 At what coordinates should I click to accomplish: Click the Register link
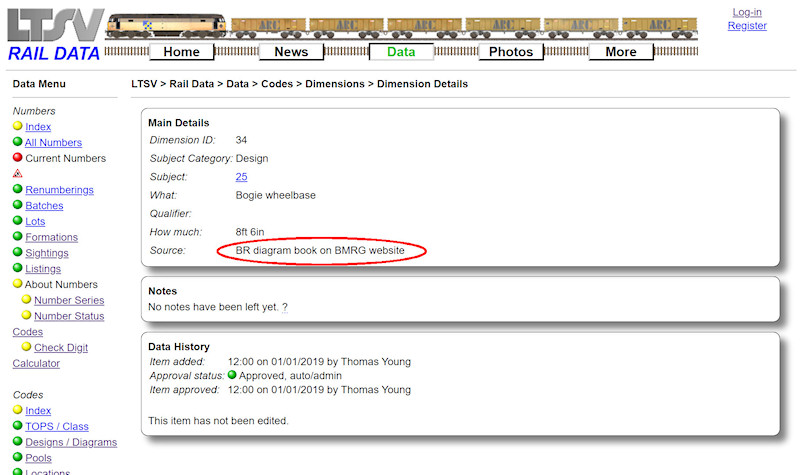747,26
